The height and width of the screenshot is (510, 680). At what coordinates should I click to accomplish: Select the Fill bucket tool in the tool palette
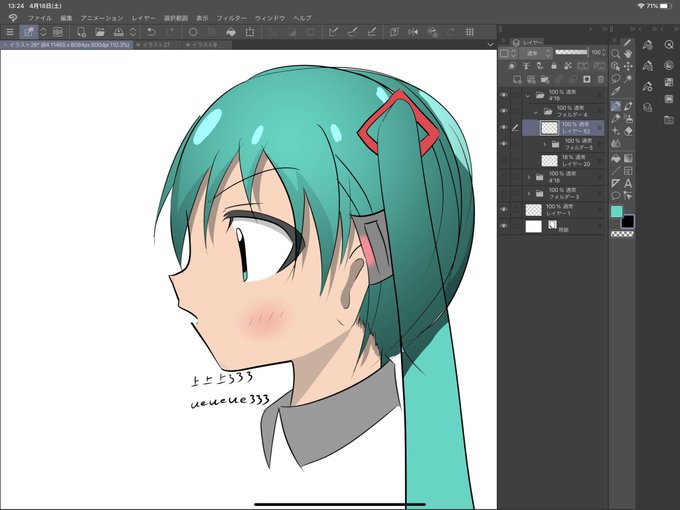pos(615,158)
